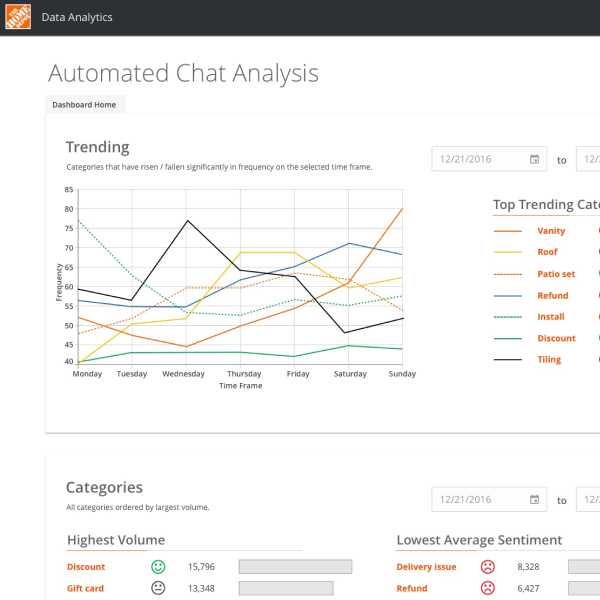Click the Wednesday axis label
Viewport: 600px width, 600px height.
point(183,373)
